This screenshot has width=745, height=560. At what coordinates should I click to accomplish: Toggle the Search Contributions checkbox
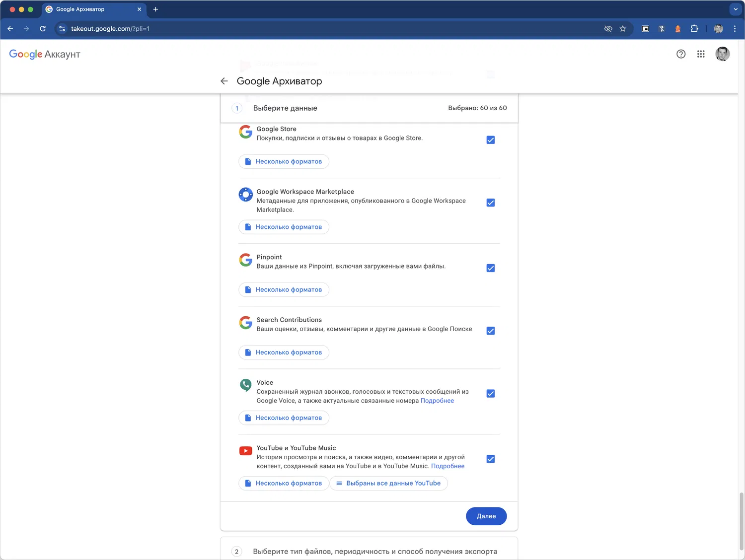pyautogui.click(x=491, y=331)
